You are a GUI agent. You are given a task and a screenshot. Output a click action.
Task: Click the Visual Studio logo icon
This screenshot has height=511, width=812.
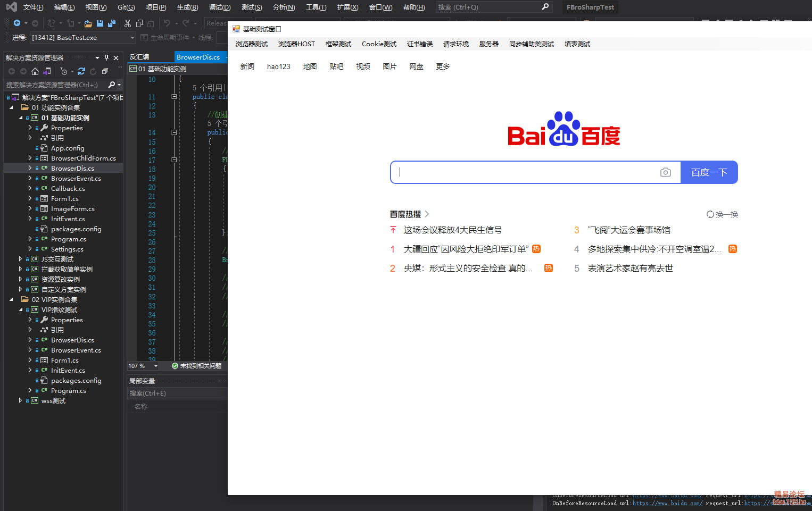coord(11,7)
